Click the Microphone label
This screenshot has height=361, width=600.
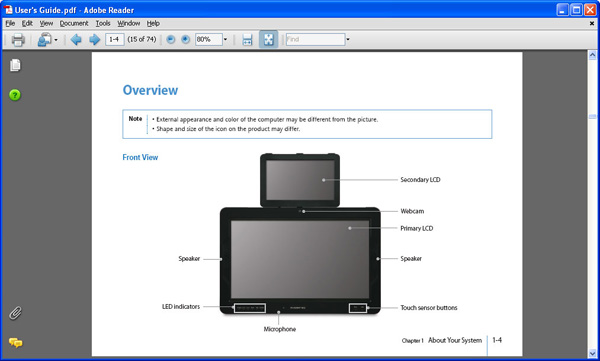280,329
